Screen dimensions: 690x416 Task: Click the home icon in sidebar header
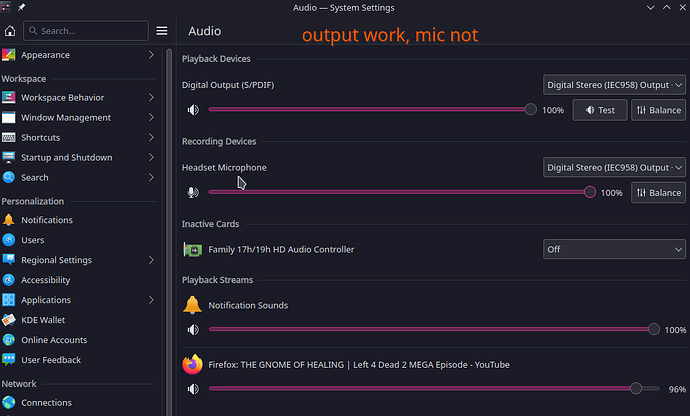coord(11,31)
